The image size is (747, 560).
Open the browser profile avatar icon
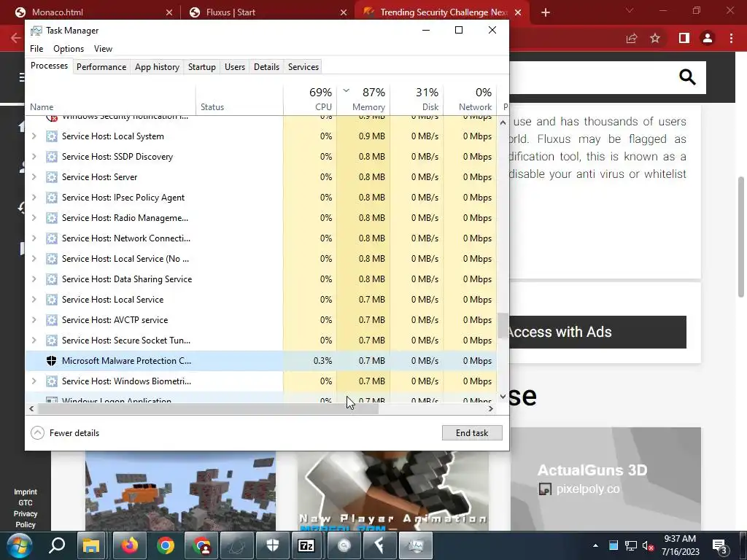tap(708, 38)
